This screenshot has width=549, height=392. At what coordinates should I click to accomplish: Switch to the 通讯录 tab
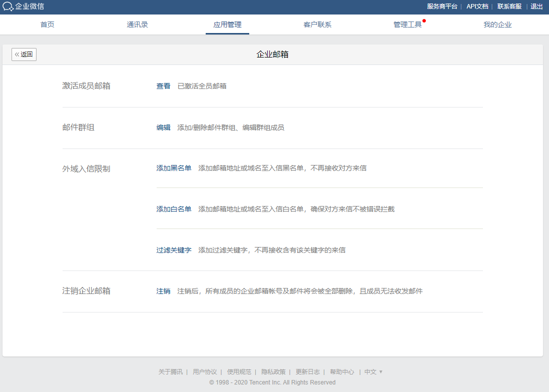pos(137,24)
